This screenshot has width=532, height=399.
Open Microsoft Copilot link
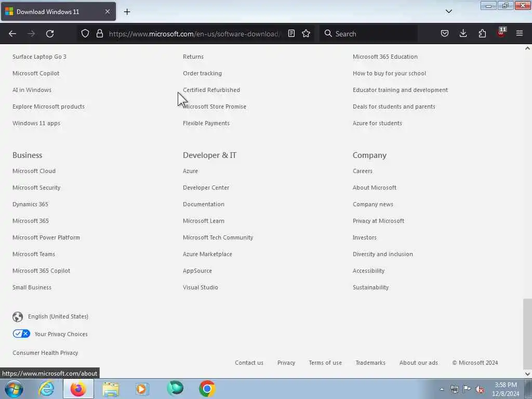click(x=36, y=73)
